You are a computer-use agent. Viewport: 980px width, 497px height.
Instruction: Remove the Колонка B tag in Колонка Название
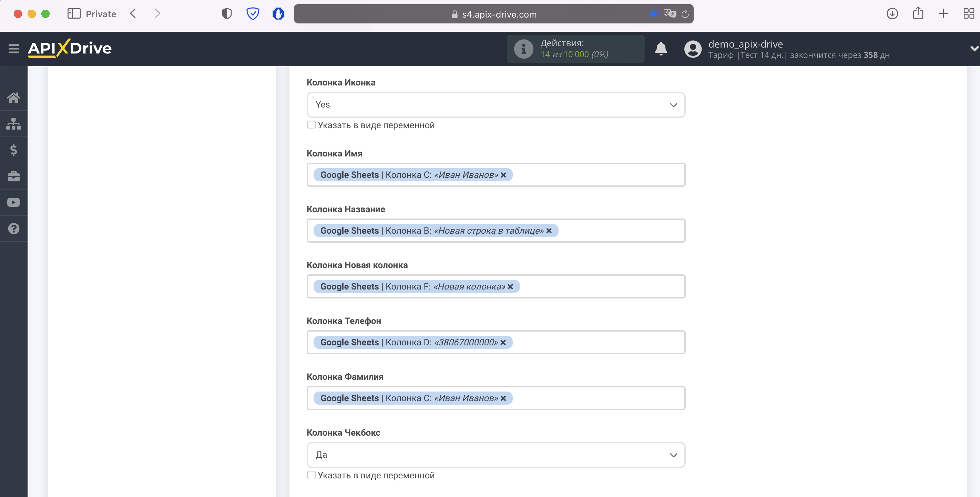point(549,231)
